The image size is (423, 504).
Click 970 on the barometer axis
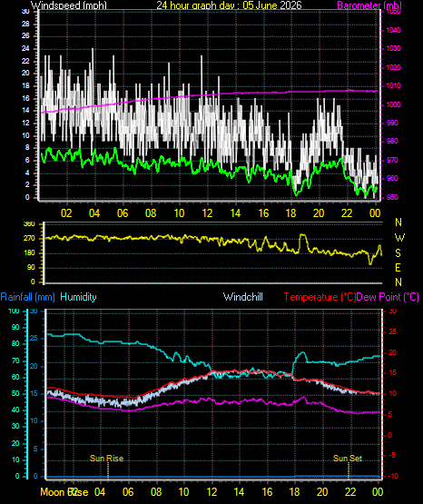392,160
